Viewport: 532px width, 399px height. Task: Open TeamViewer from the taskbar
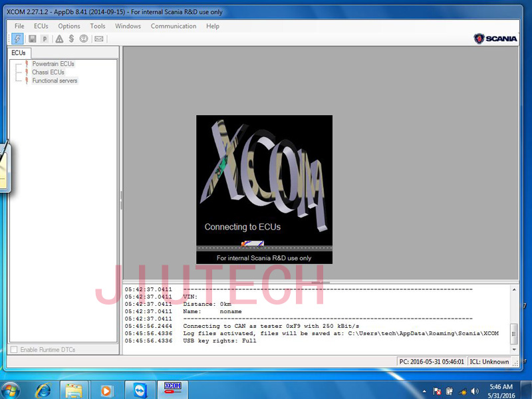[x=140, y=388]
